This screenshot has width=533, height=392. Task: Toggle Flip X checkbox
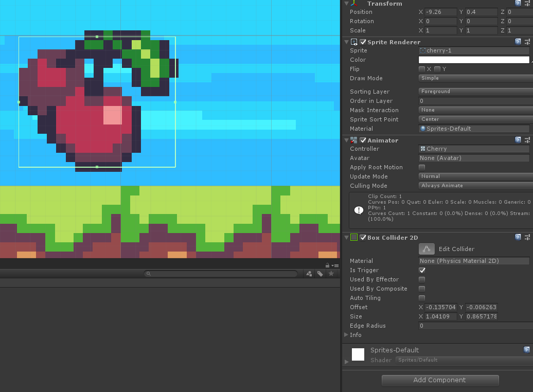(422, 69)
